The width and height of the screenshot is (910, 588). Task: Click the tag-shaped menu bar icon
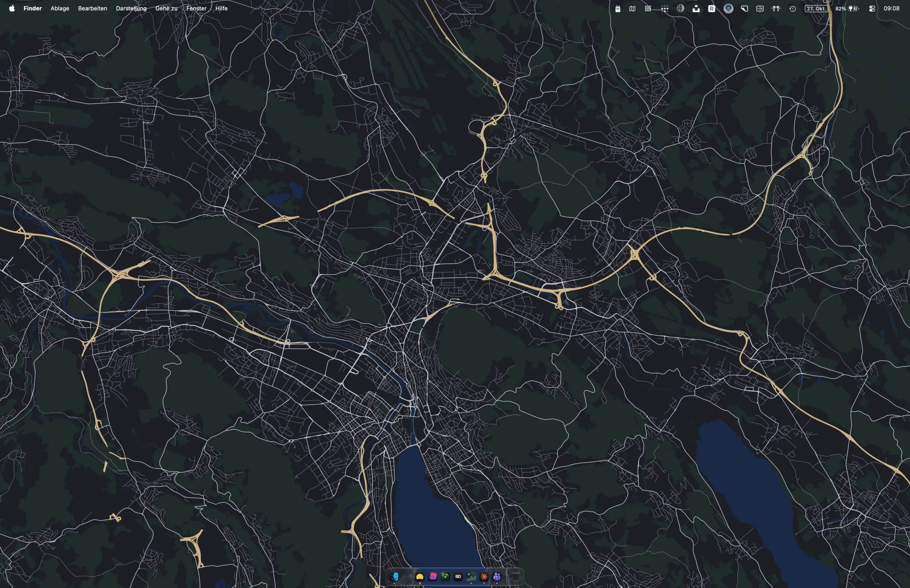click(x=744, y=8)
